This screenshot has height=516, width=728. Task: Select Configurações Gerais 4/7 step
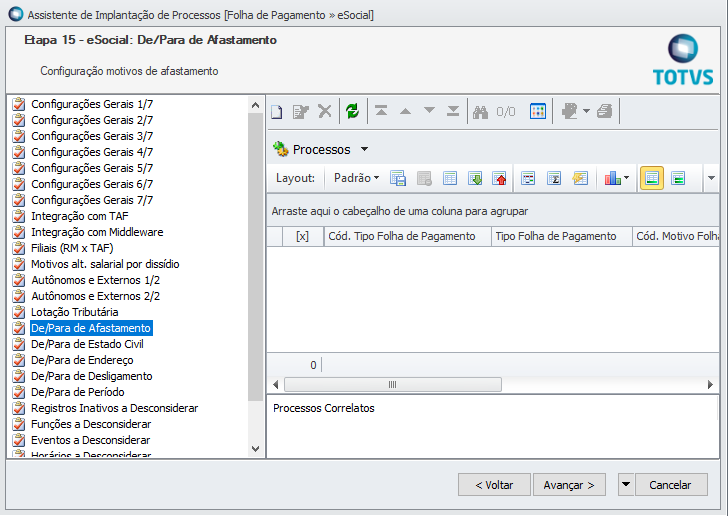pos(92,152)
